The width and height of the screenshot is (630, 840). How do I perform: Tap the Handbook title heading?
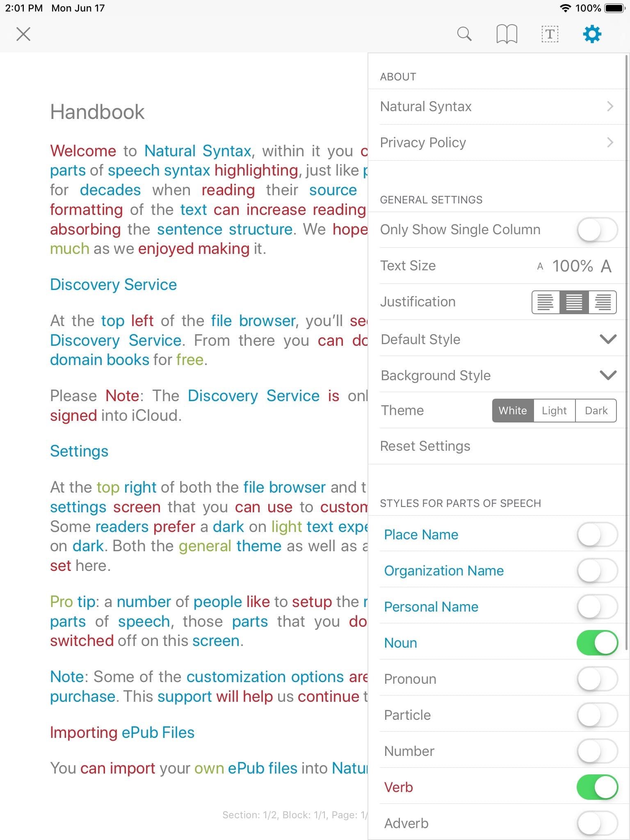[97, 112]
